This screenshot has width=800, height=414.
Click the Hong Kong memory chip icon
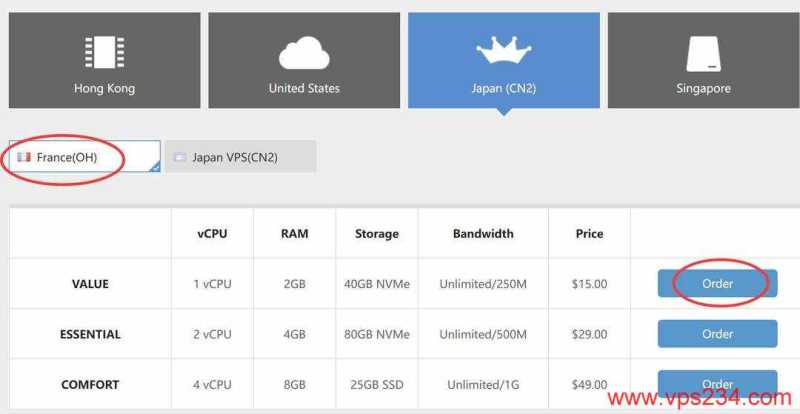pyautogui.click(x=104, y=53)
